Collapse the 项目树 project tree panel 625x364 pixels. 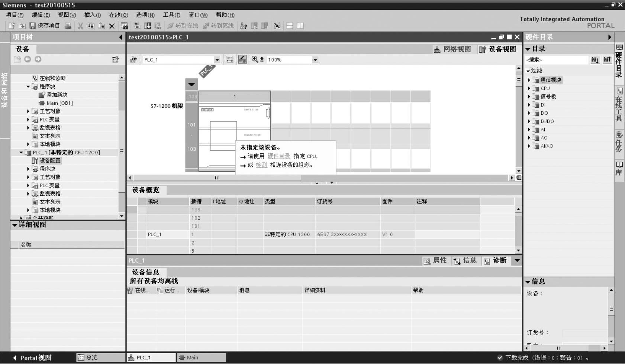(120, 37)
